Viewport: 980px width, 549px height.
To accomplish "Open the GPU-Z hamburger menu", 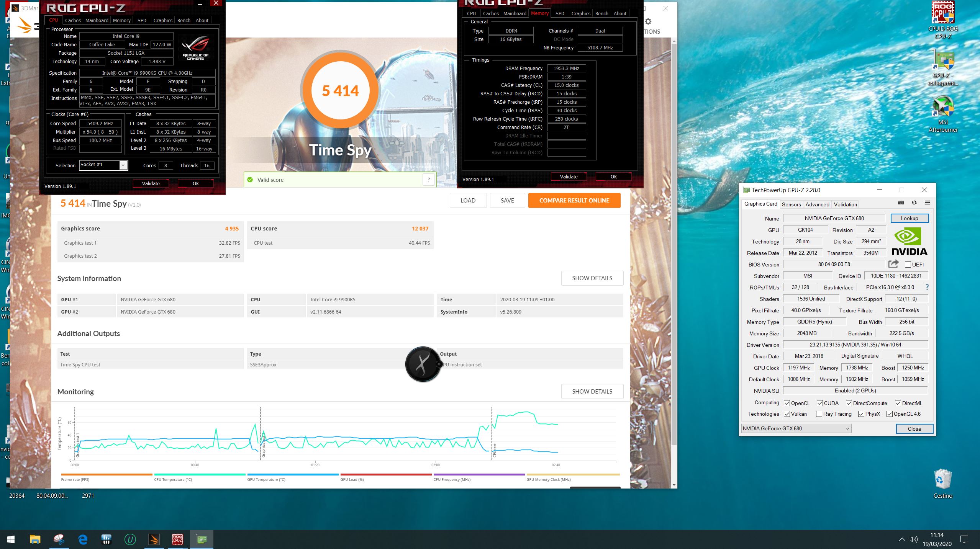I will click(927, 203).
